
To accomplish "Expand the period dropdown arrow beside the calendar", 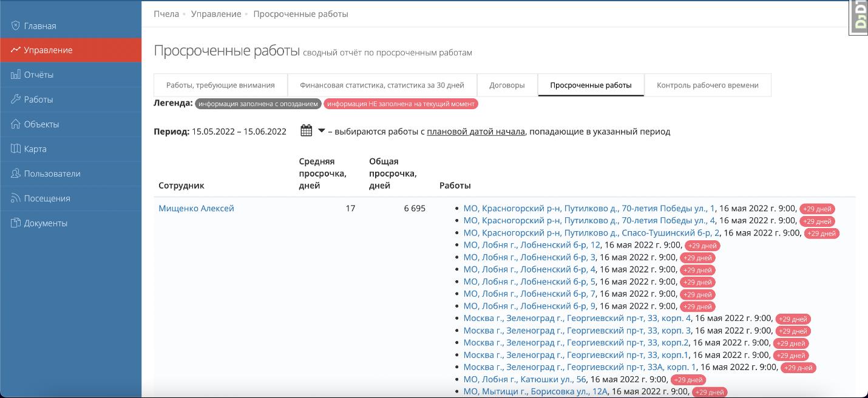I will pos(321,130).
